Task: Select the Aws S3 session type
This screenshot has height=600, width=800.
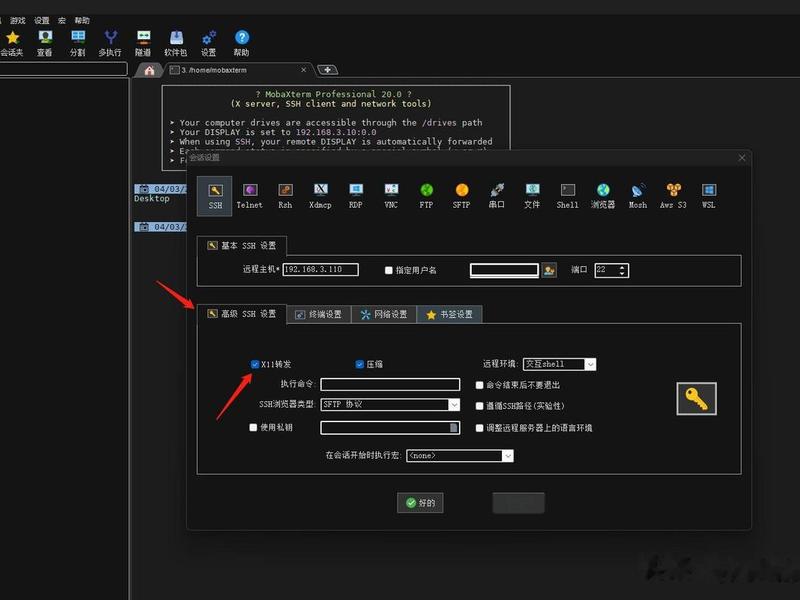Action: click(673, 196)
